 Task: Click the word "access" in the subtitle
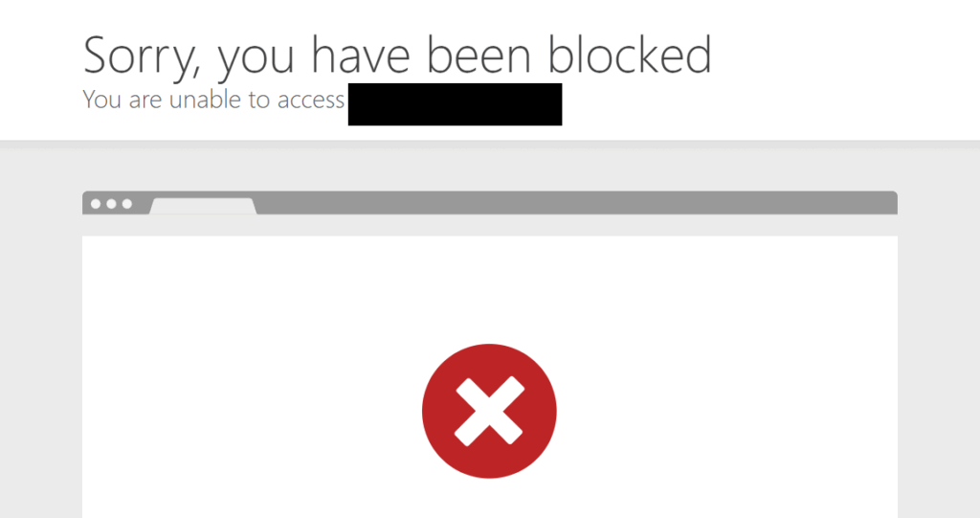pyautogui.click(x=311, y=101)
